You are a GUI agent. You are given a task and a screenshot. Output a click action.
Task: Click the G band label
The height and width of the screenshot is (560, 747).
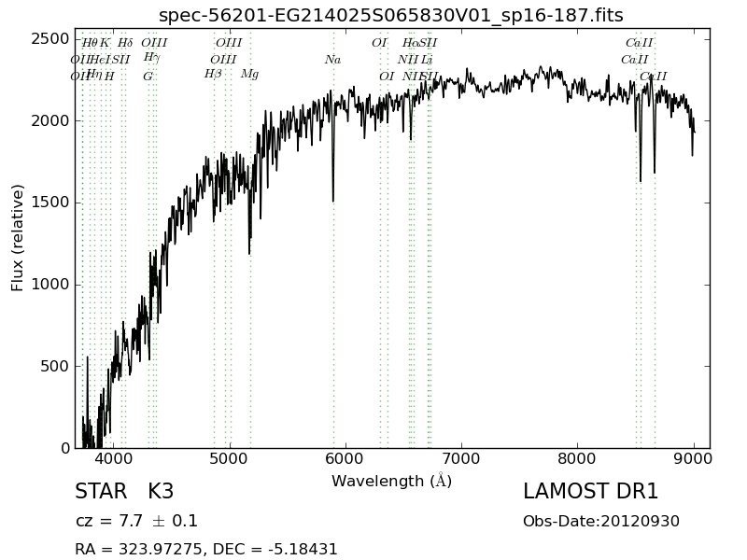tap(148, 77)
